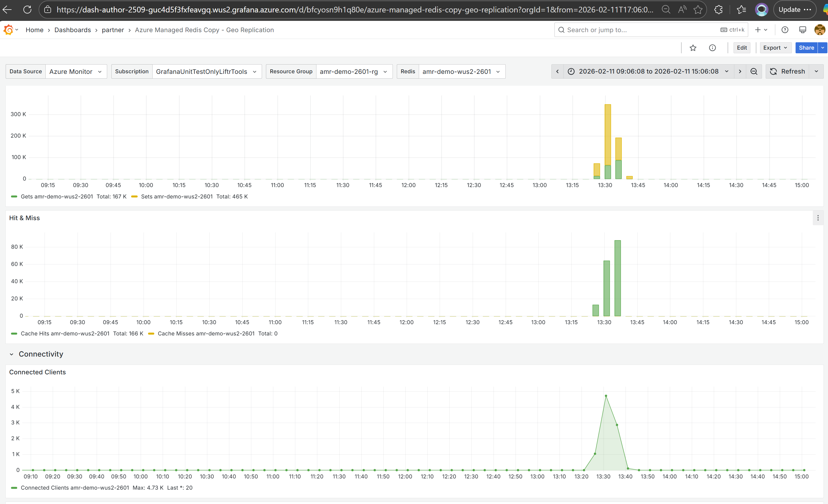Open the Hit & Miss panel menu

[818, 218]
